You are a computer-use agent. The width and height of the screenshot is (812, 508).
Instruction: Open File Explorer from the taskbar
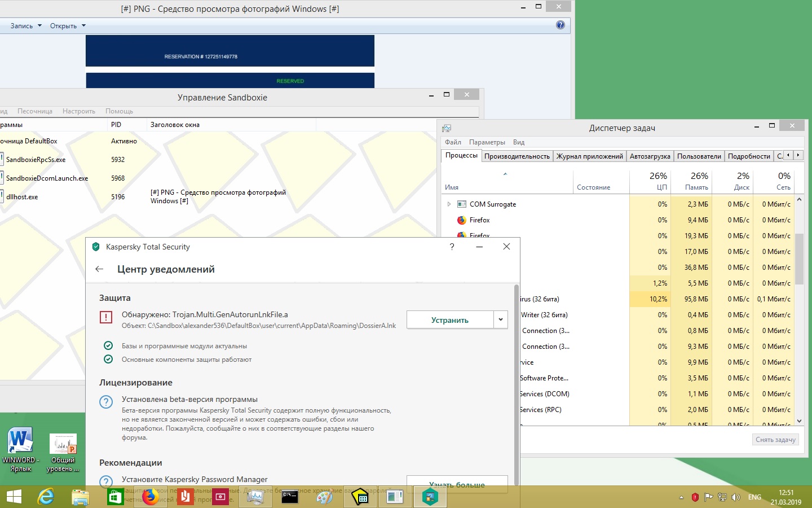(81, 497)
